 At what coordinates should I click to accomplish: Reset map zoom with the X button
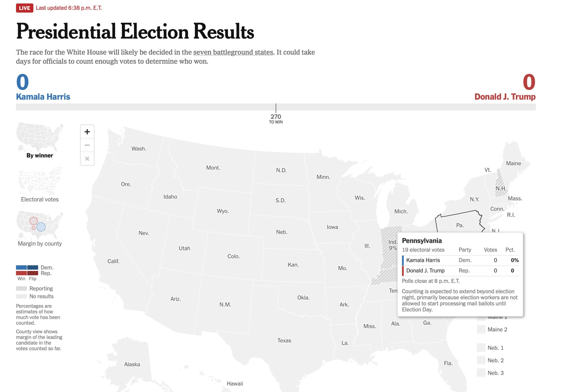(87, 159)
